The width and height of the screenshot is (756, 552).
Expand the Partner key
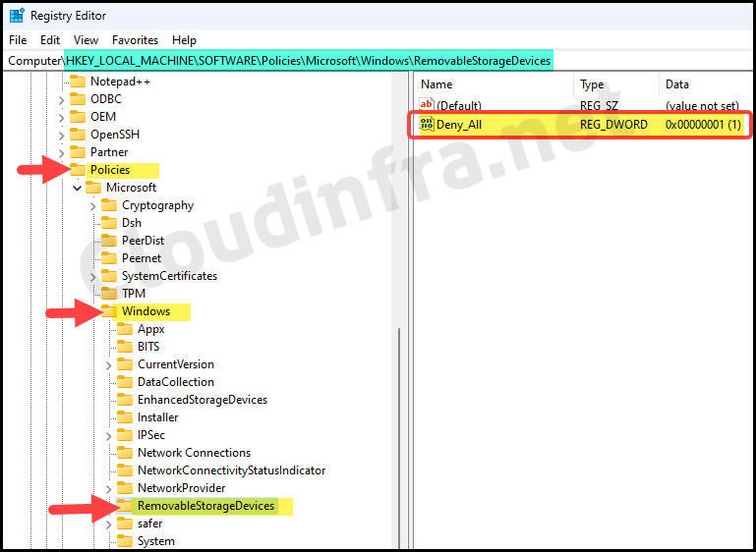tap(61, 153)
